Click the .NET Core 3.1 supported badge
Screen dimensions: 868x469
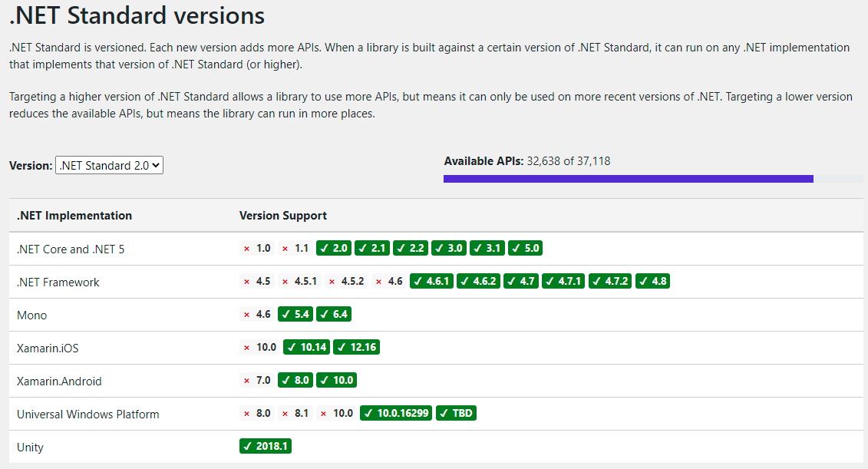pyautogui.click(x=487, y=248)
